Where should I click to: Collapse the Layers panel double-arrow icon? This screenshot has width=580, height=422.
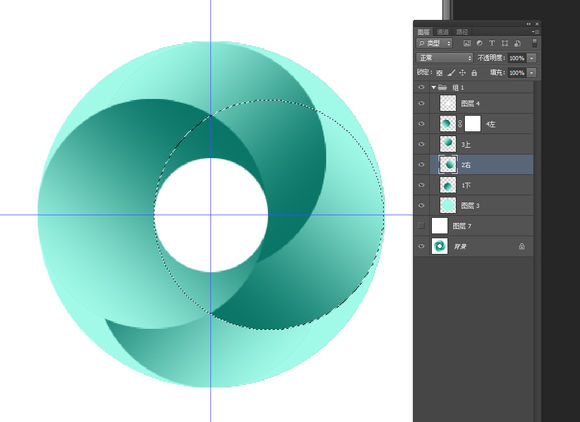pyautogui.click(x=529, y=24)
